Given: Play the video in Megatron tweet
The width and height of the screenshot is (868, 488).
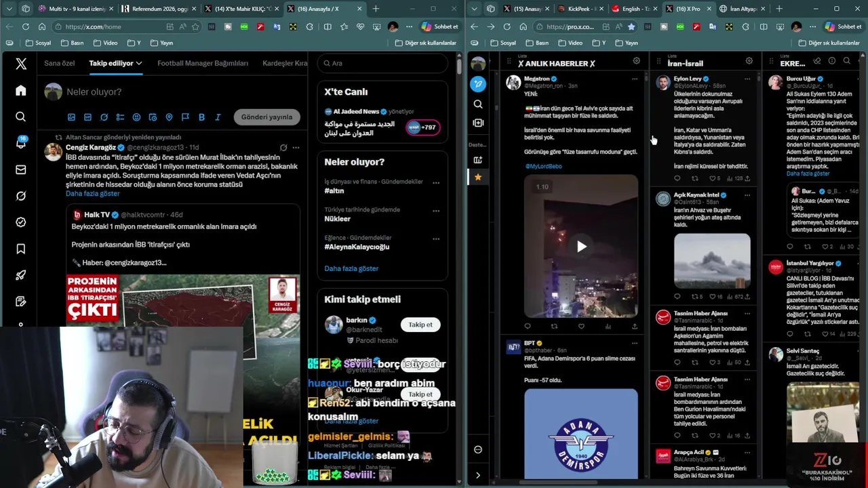Looking at the screenshot, I should point(581,247).
